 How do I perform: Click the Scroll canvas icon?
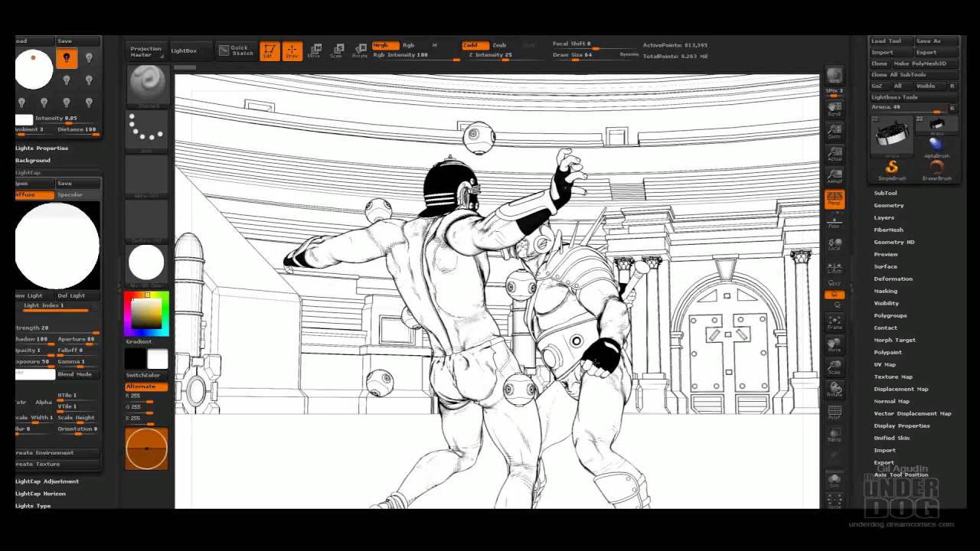click(835, 108)
